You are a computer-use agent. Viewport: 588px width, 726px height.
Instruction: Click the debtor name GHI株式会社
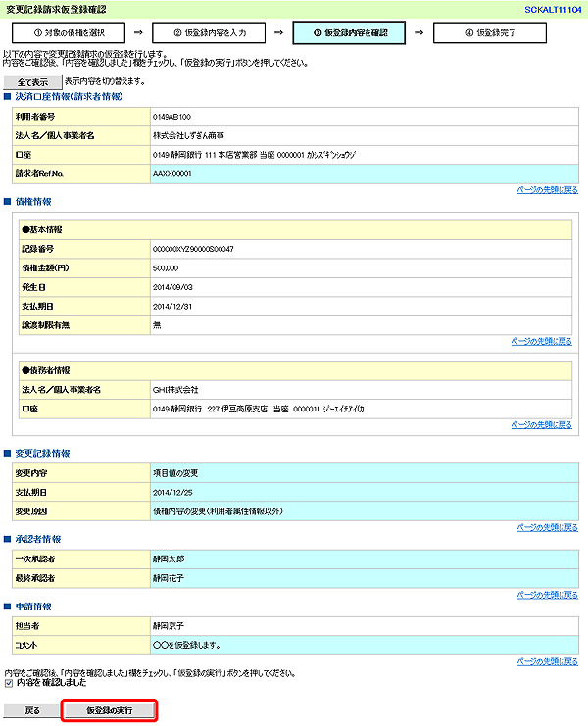(x=175, y=390)
